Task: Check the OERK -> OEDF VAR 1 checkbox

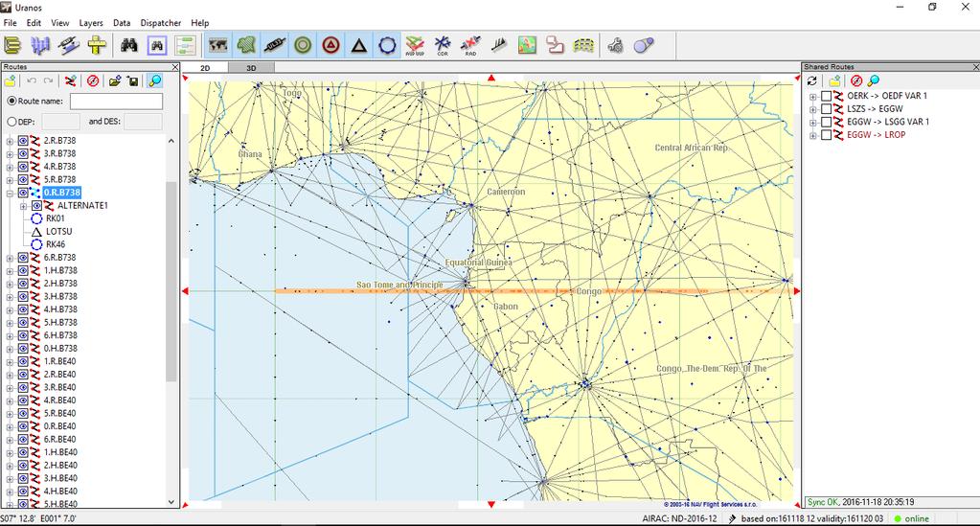Action: (826, 96)
